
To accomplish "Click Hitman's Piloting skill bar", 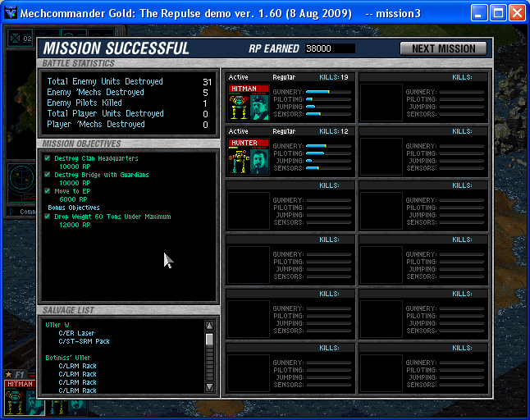I will 328,99.
